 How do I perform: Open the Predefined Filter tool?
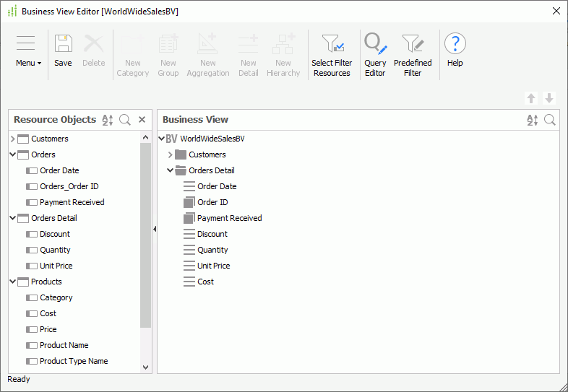pos(413,45)
